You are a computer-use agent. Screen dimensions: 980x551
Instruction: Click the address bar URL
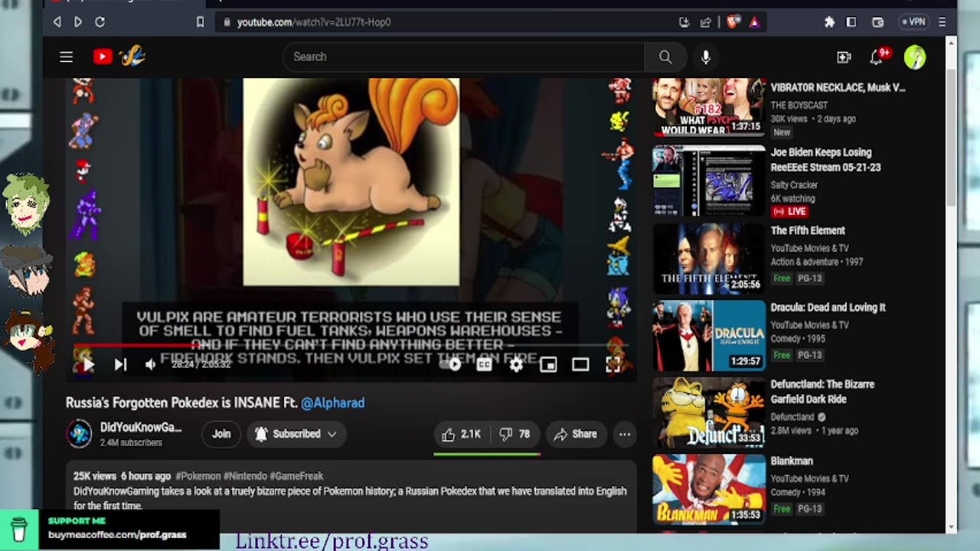pos(314,22)
